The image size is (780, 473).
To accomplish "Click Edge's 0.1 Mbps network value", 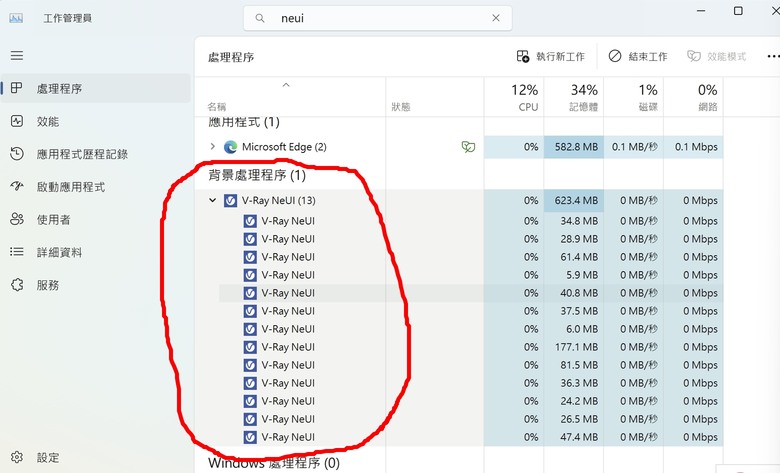I will [696, 147].
